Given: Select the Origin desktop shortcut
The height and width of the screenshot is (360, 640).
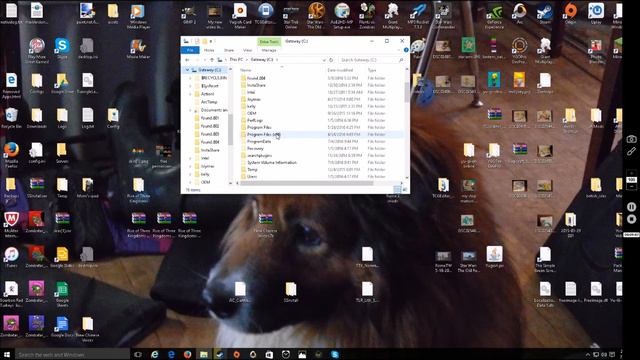Looking at the screenshot, I should (x=571, y=14).
